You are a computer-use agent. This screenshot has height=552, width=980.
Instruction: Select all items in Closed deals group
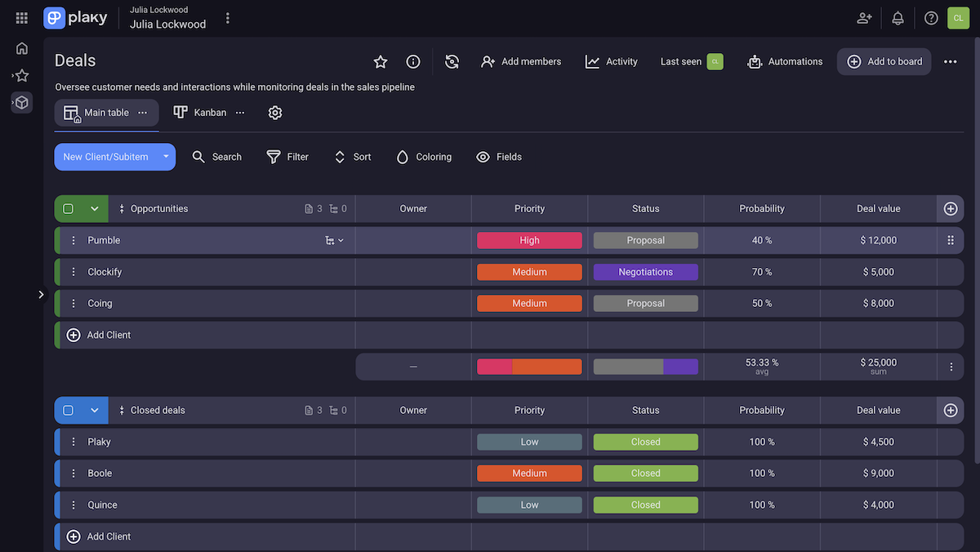click(69, 410)
